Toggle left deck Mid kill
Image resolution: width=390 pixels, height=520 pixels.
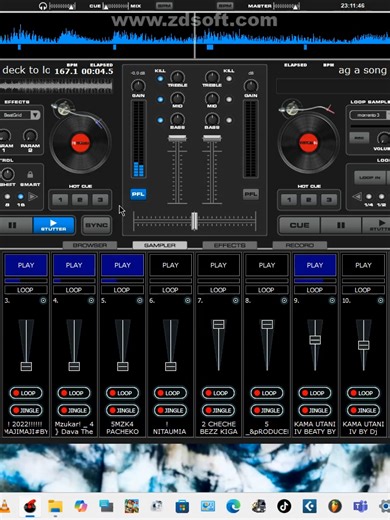pyautogui.click(x=160, y=99)
